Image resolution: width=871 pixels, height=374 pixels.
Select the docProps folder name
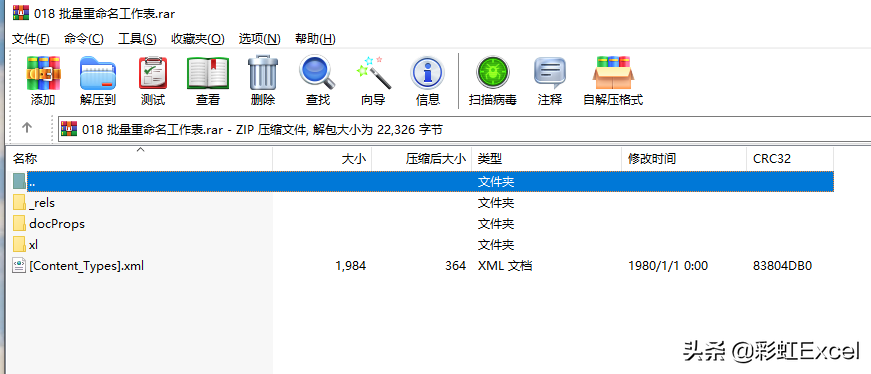coord(57,224)
